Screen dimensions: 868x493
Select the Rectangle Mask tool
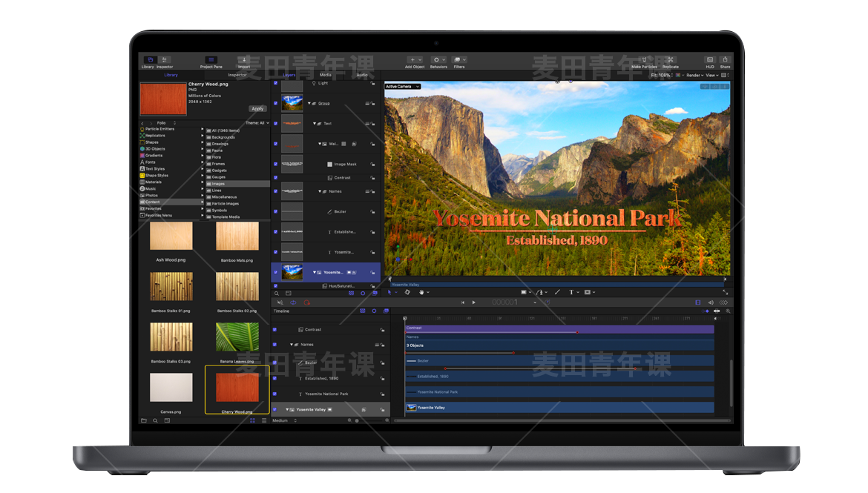588,292
